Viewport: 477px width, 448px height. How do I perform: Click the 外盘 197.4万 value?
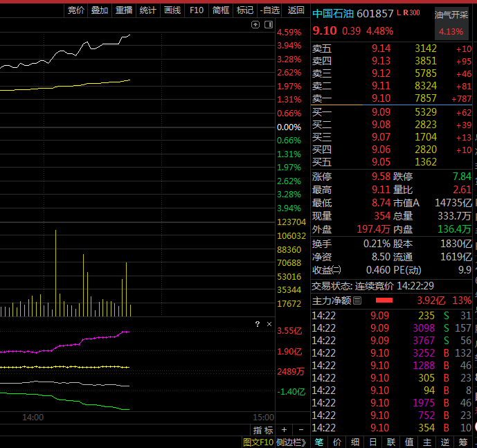coord(373,229)
